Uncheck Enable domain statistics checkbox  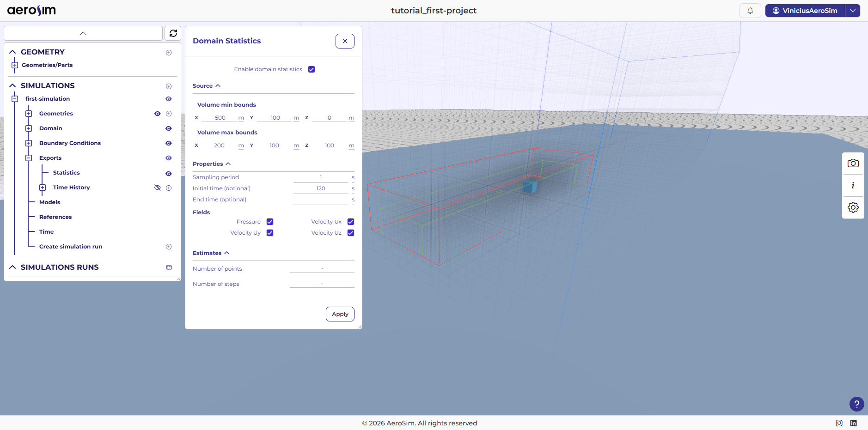(x=312, y=69)
